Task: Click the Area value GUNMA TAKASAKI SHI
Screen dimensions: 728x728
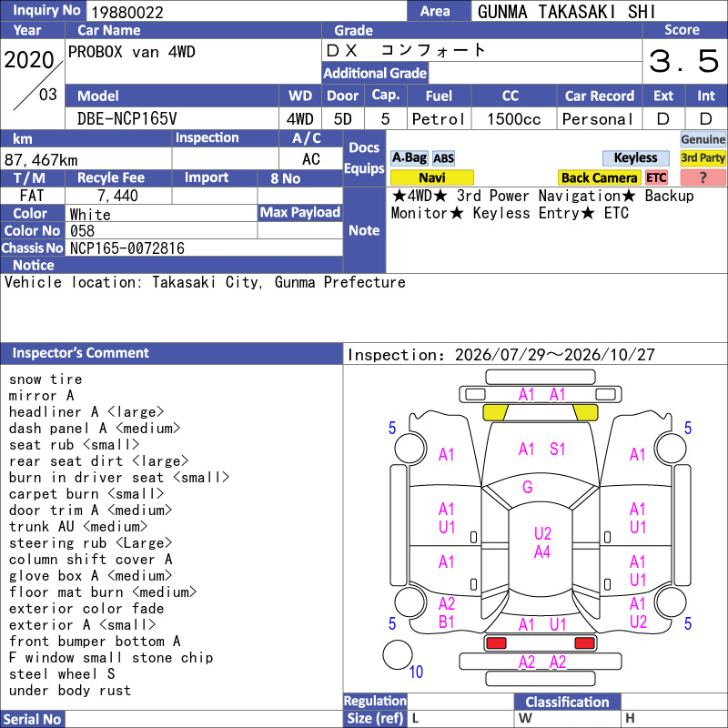Action: click(566, 12)
